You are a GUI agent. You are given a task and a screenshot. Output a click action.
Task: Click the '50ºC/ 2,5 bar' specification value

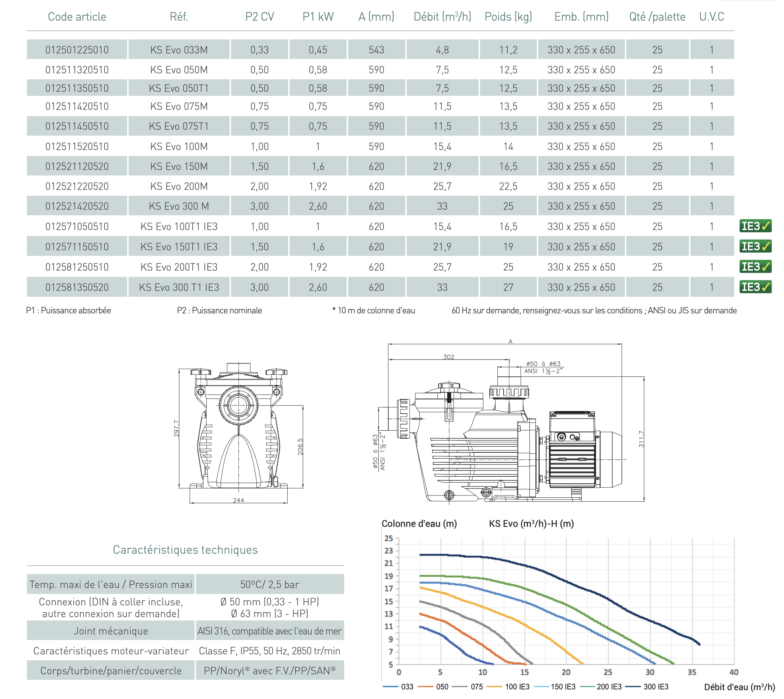[x=269, y=584]
